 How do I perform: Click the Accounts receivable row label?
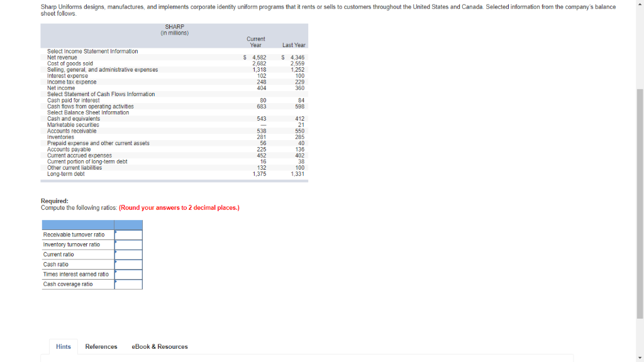click(72, 131)
